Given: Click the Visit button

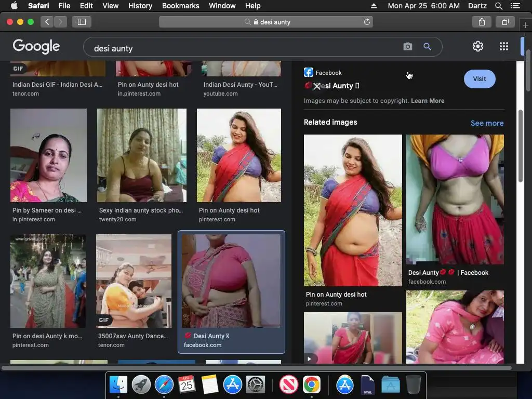Looking at the screenshot, I should coord(480,79).
